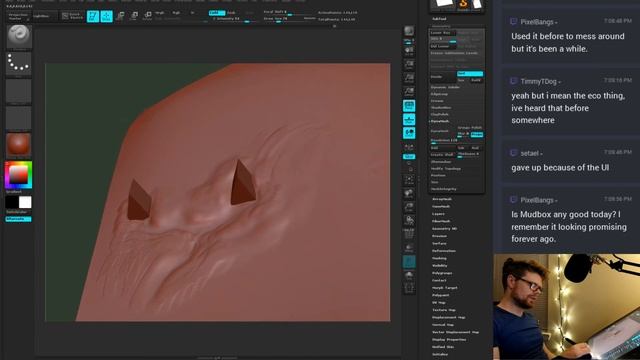This screenshot has width=640, height=360.
Task: Collapse the DynaMesh section
Action: coord(440,121)
